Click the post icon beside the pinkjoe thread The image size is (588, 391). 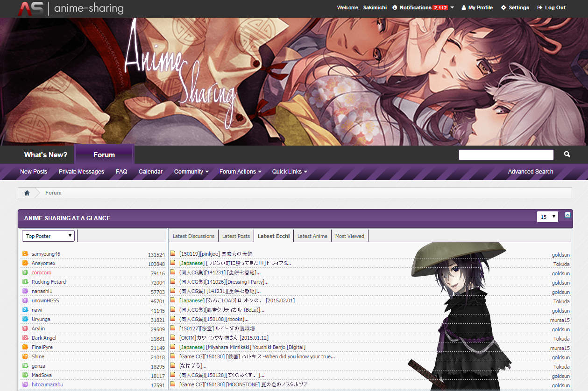coord(173,254)
